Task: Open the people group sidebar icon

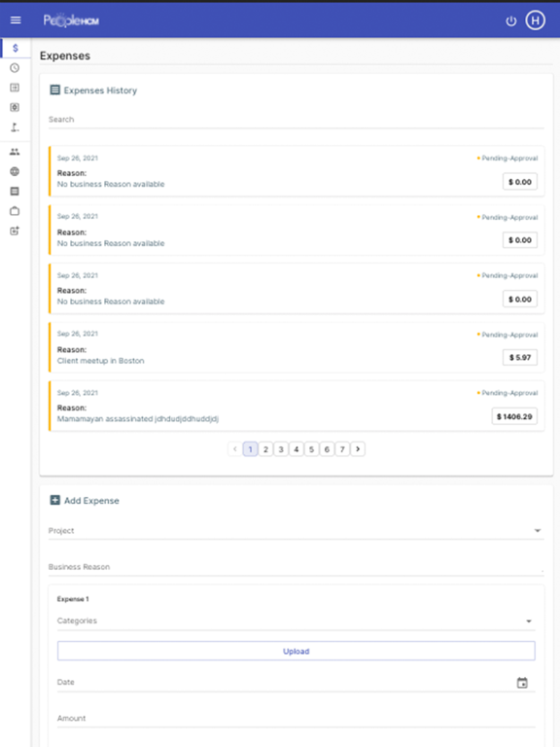Action: tap(15, 152)
